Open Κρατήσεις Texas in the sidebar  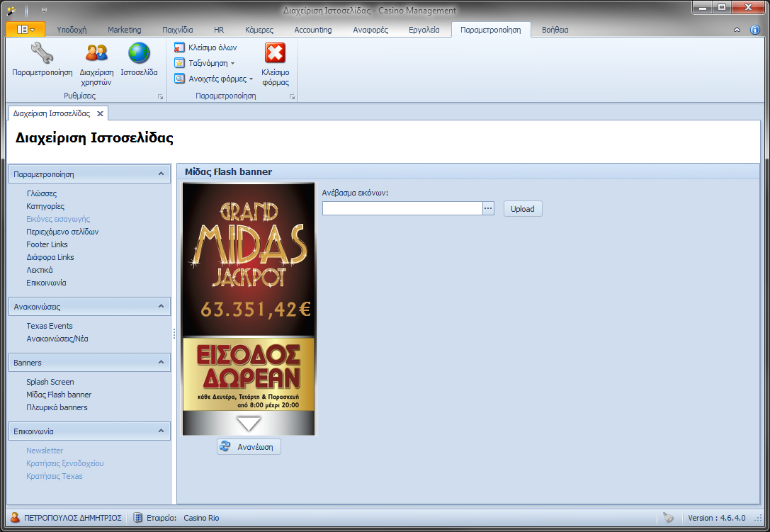[55, 477]
